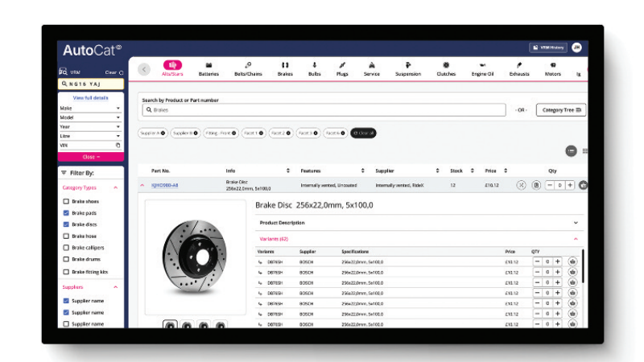The width and height of the screenshot is (644, 362).
Task: Enable Brake fitting kits filter
Action: point(66,272)
